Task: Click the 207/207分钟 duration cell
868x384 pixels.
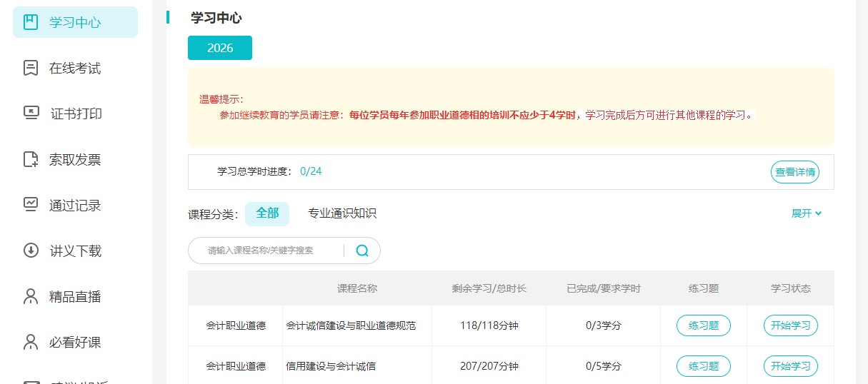Action: 489,366
